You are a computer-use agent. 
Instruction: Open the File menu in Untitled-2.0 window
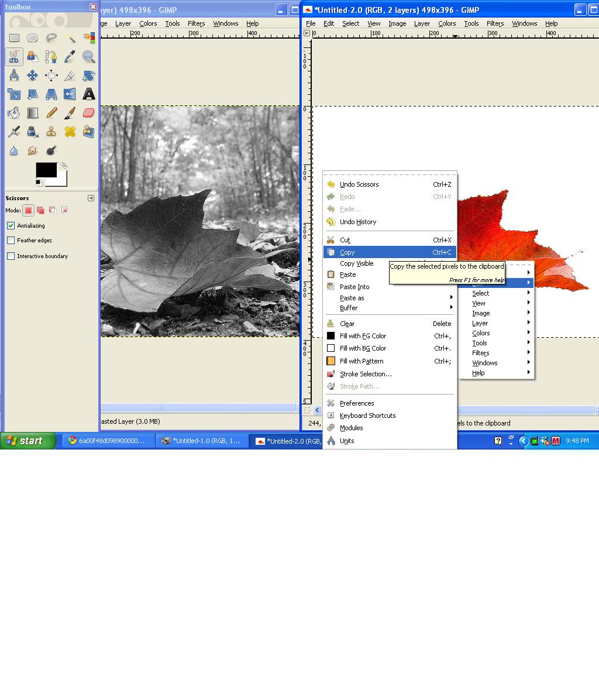(x=311, y=23)
